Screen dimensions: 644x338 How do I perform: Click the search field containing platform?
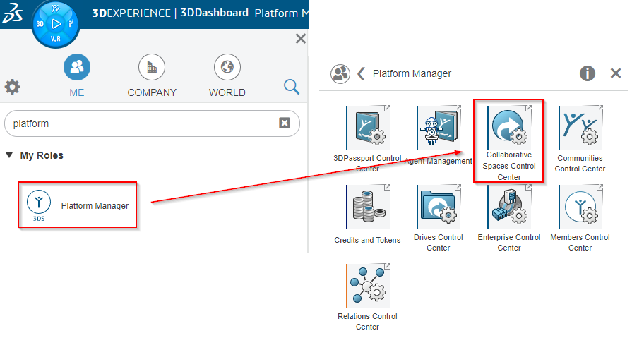[152, 123]
